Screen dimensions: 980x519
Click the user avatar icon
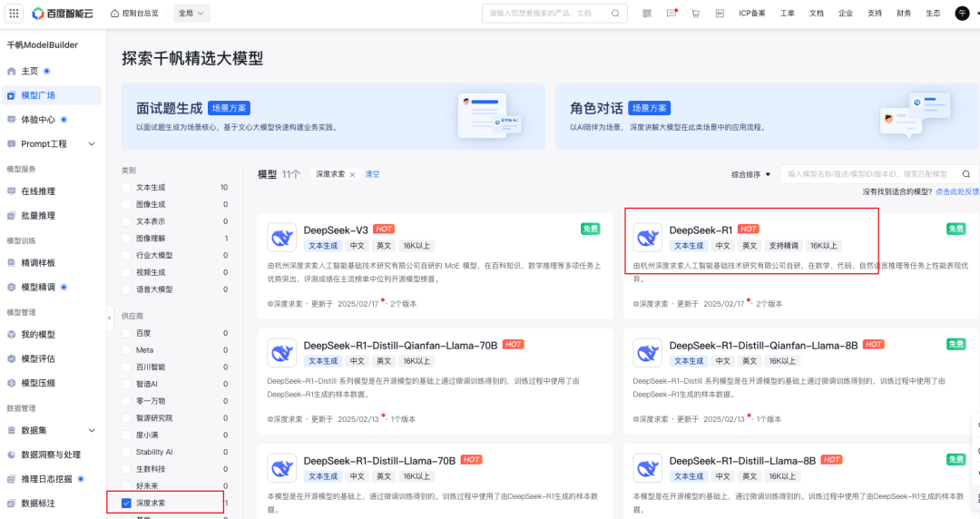coord(963,13)
